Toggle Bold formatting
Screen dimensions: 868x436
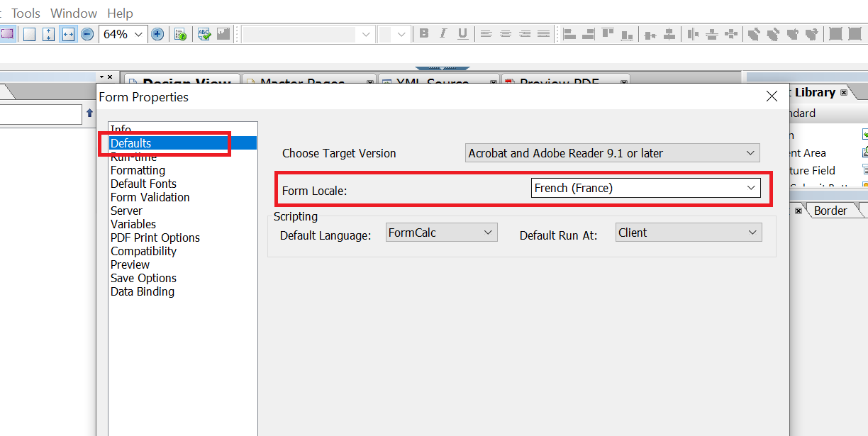click(x=424, y=33)
